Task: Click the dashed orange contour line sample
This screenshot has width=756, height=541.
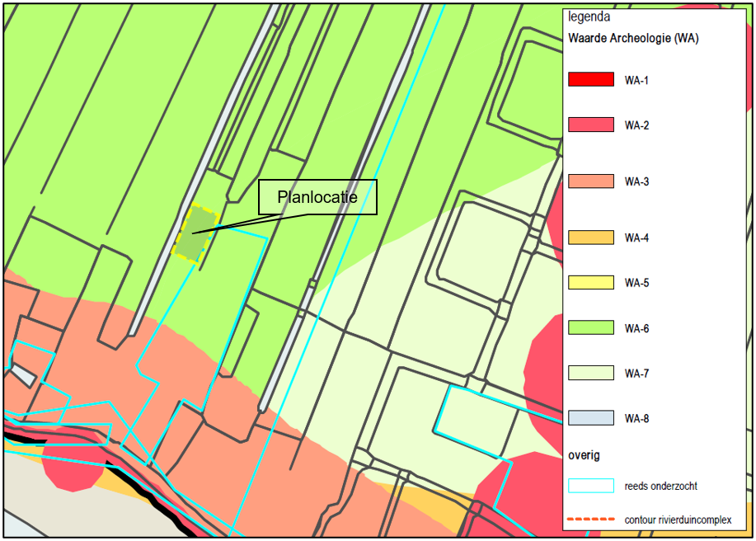Action: pyautogui.click(x=590, y=520)
